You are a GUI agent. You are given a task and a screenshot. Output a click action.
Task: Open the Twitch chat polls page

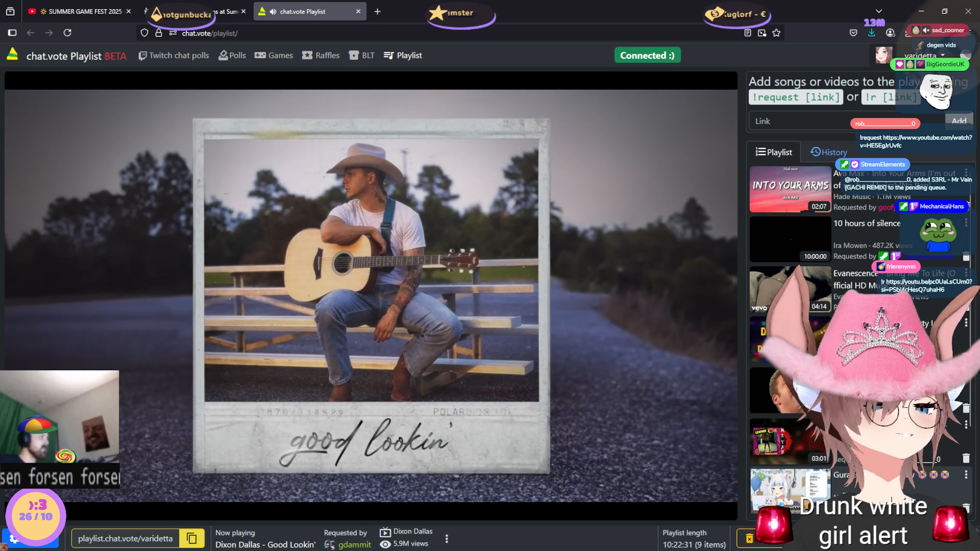click(174, 55)
